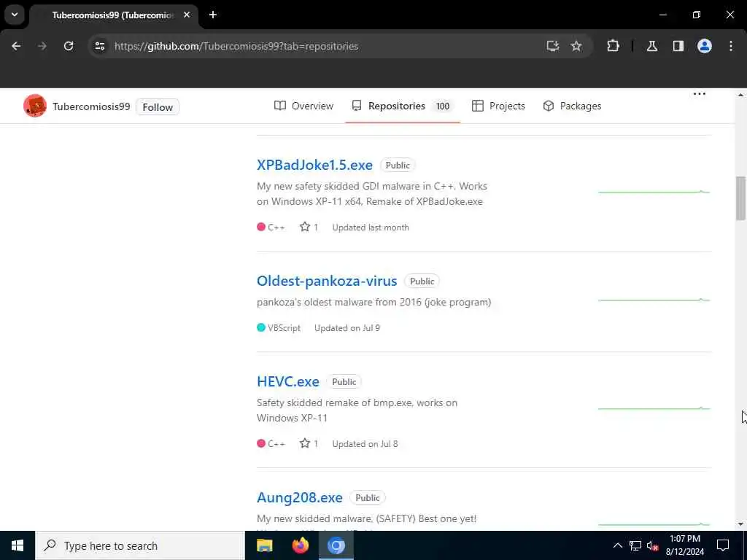747x560 pixels.
Task: Select the Repositories tab
Action: point(403,106)
